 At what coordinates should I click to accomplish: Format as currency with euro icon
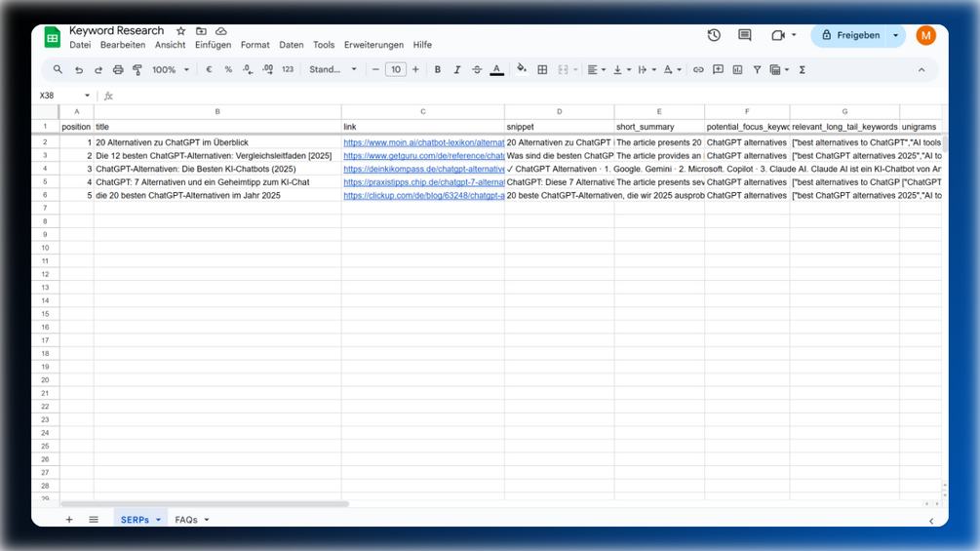coord(209,70)
